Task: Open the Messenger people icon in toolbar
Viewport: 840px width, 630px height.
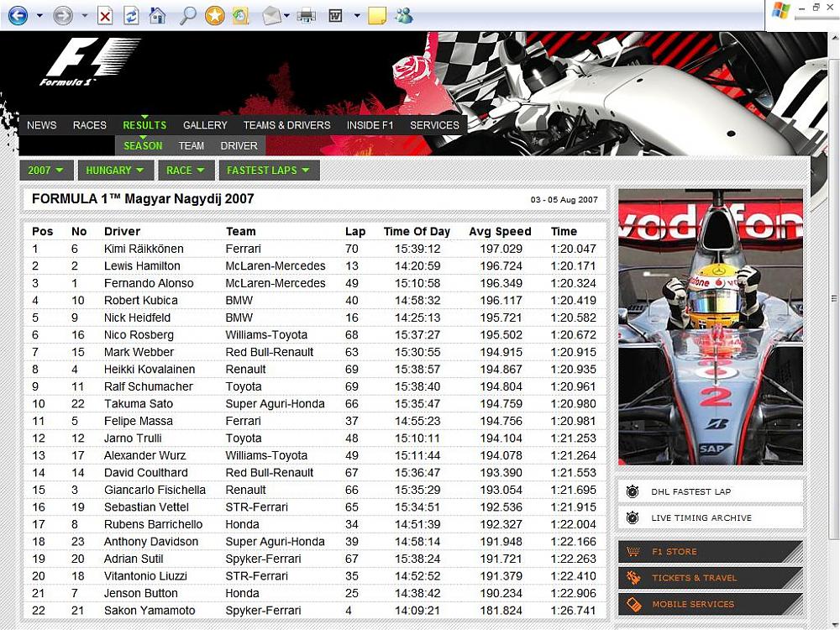Action: pos(403,15)
